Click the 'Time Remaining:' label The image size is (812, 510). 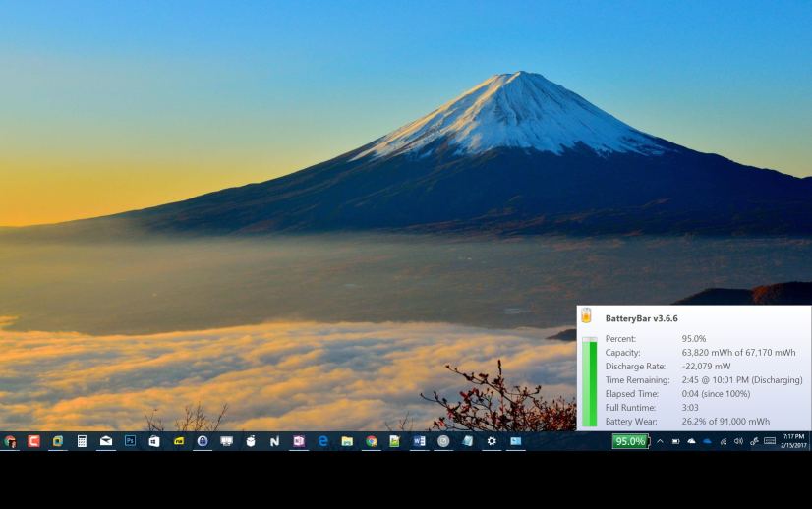coord(637,380)
